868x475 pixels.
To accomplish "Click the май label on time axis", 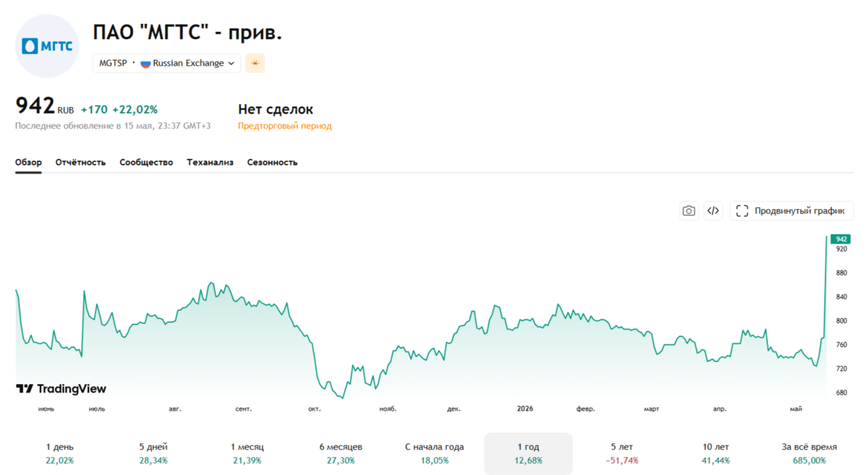I will [x=796, y=409].
